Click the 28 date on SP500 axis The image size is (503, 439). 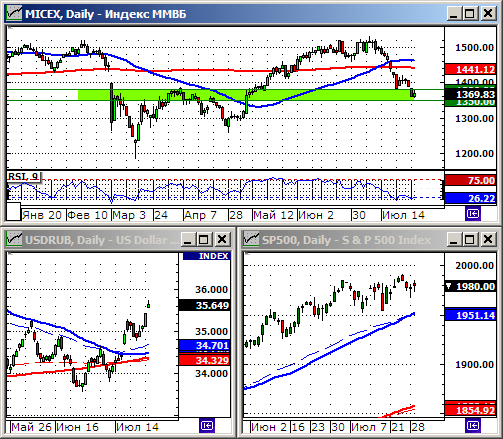[418, 427]
